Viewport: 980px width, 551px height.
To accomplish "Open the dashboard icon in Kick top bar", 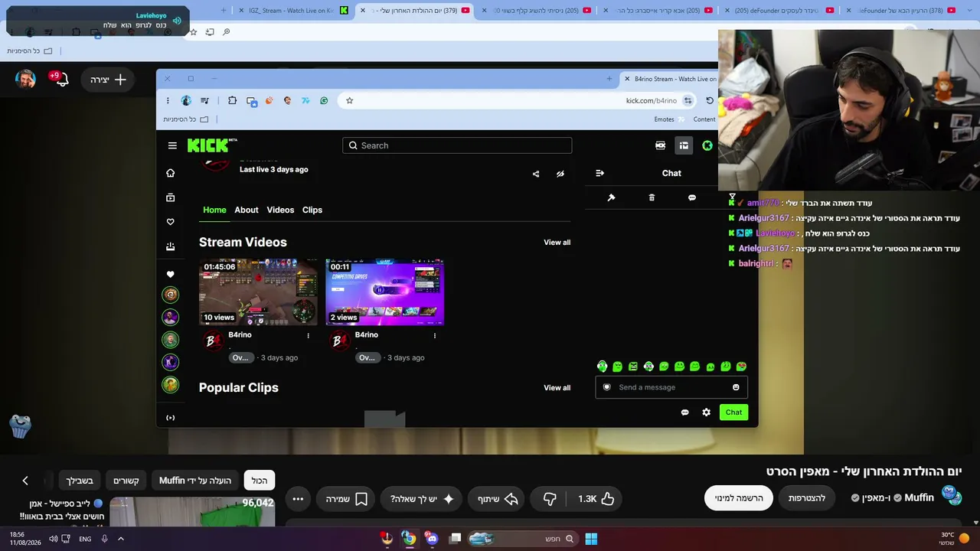I will 684,145.
